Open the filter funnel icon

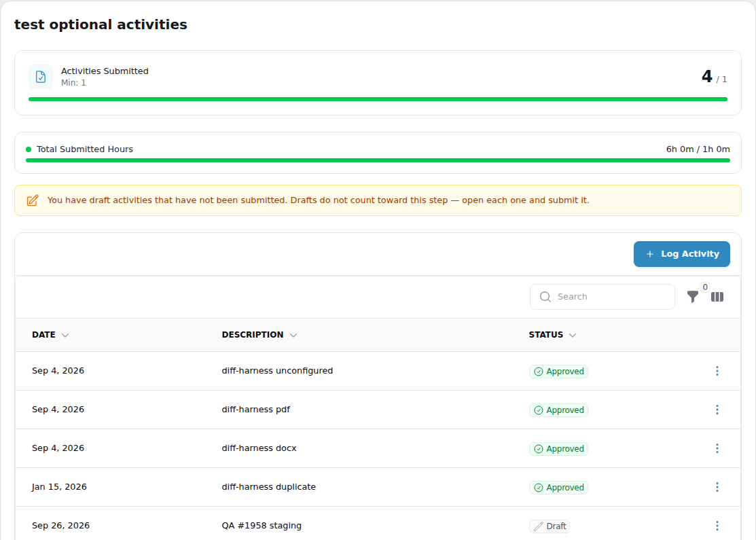click(692, 297)
